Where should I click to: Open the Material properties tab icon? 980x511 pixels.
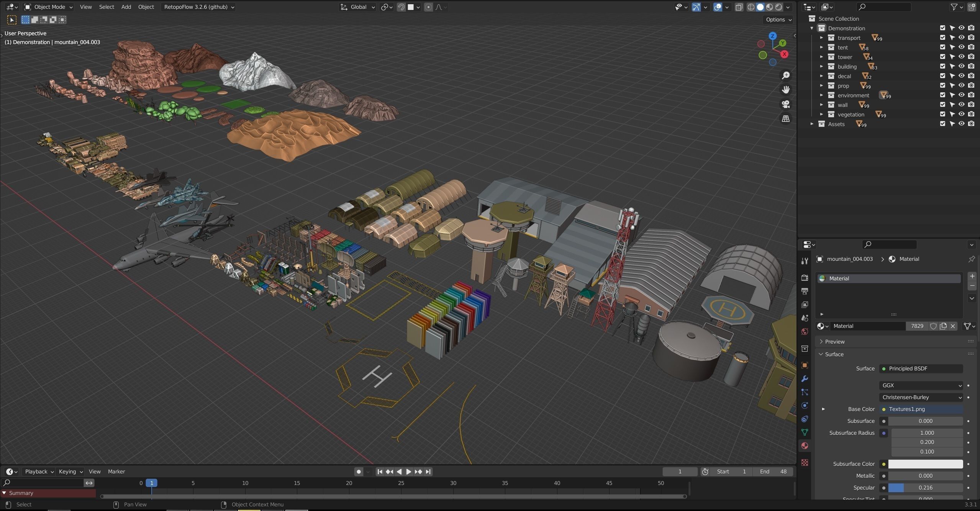click(x=805, y=445)
